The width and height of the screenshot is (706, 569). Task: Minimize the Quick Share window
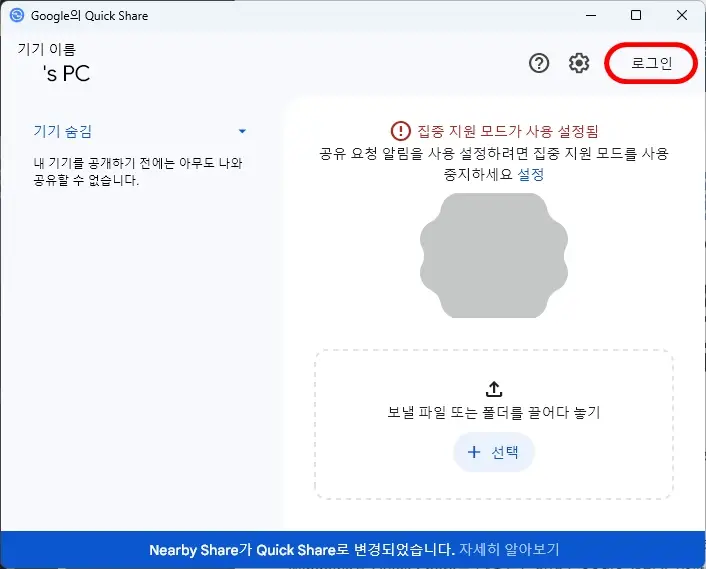click(x=591, y=15)
